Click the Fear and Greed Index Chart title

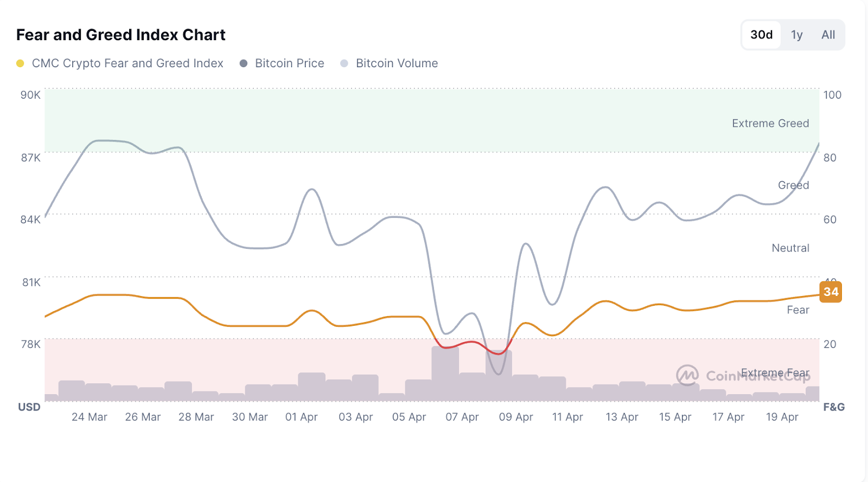click(x=121, y=35)
